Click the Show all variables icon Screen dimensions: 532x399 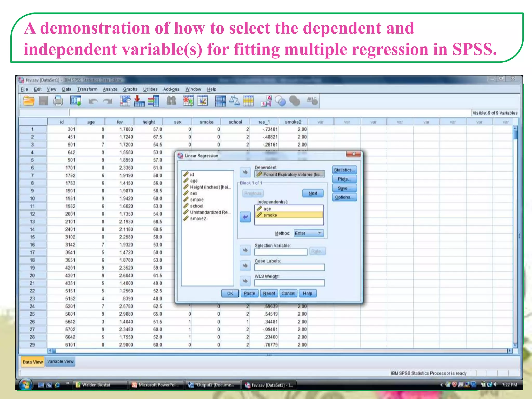click(x=295, y=101)
